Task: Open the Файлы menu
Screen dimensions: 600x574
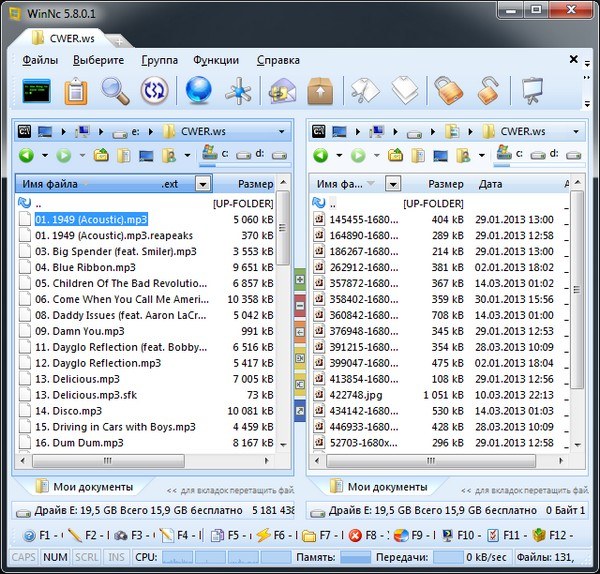Action: pos(40,60)
